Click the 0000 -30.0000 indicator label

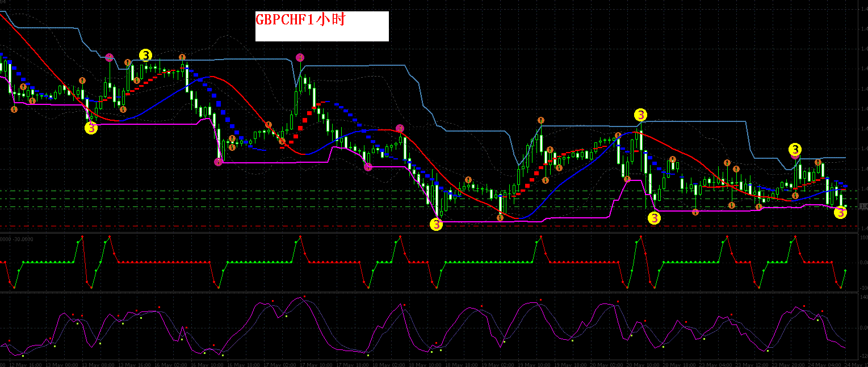[x=16, y=239]
